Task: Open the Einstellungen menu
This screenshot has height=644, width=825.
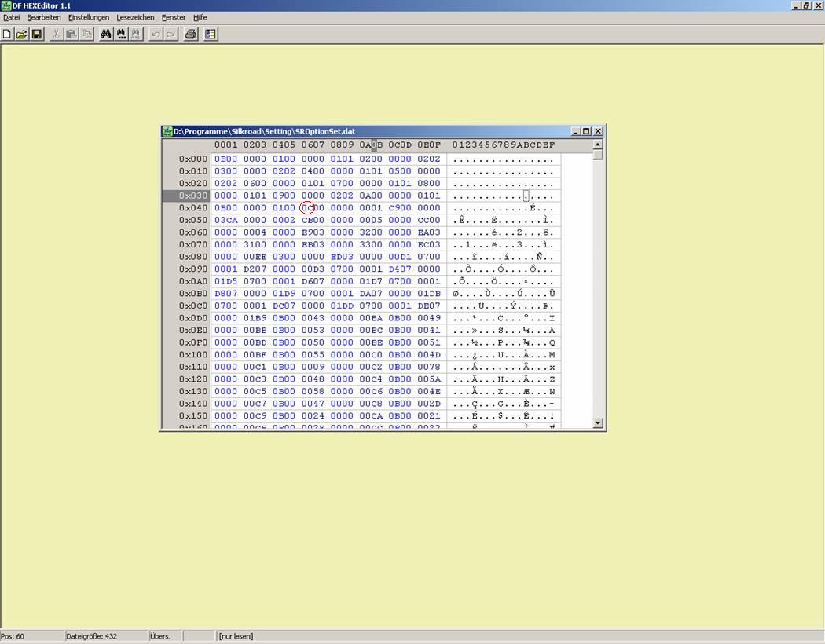Action: (89, 17)
